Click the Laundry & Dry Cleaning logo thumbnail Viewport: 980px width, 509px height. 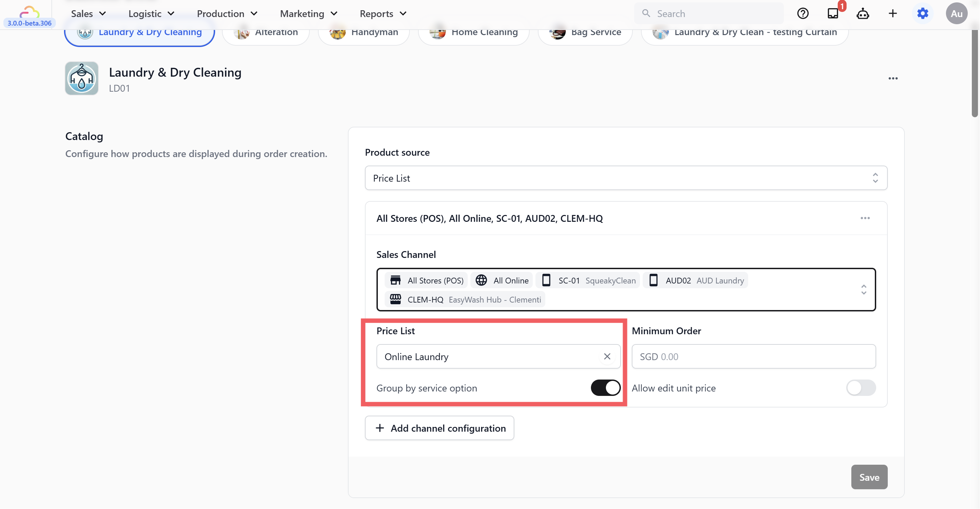(82, 78)
